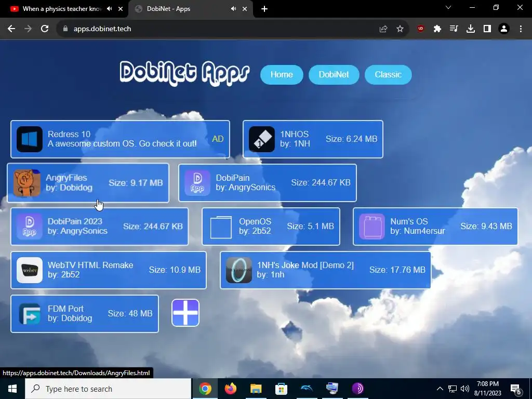
Task: Click 'by: AngrySonics' under DobiPain
Action: click(x=246, y=187)
